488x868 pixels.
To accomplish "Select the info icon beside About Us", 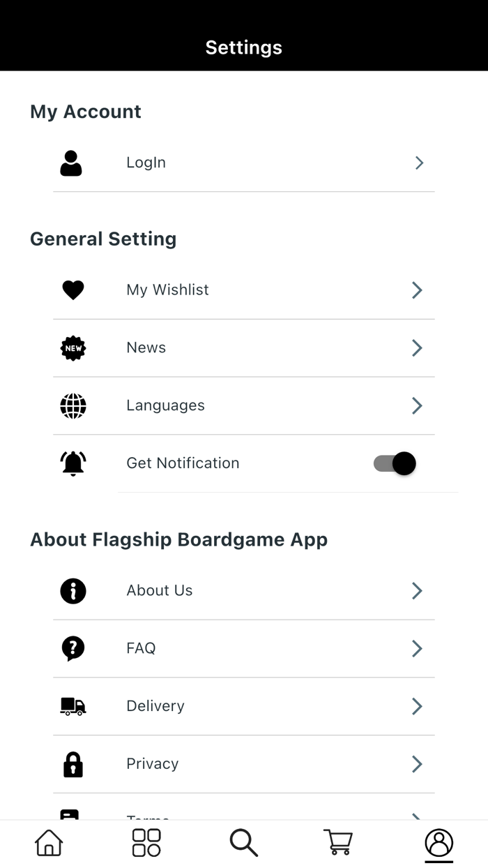I will point(73,590).
